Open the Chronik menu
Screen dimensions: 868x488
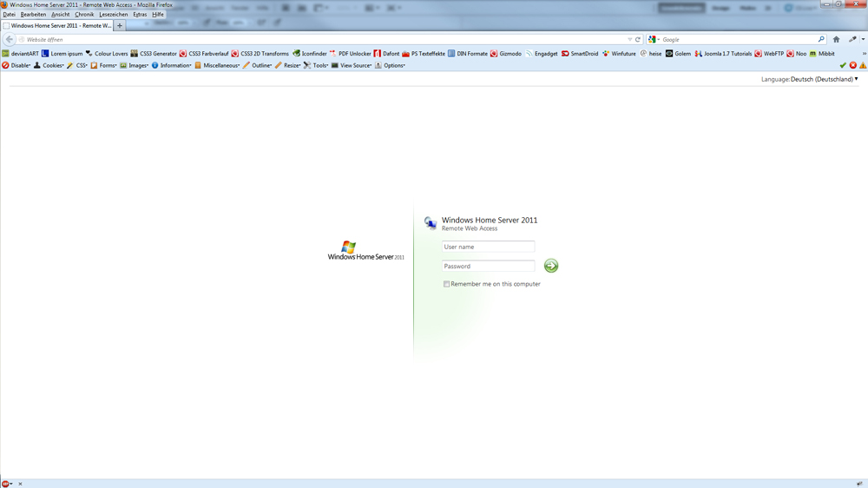[85, 15]
